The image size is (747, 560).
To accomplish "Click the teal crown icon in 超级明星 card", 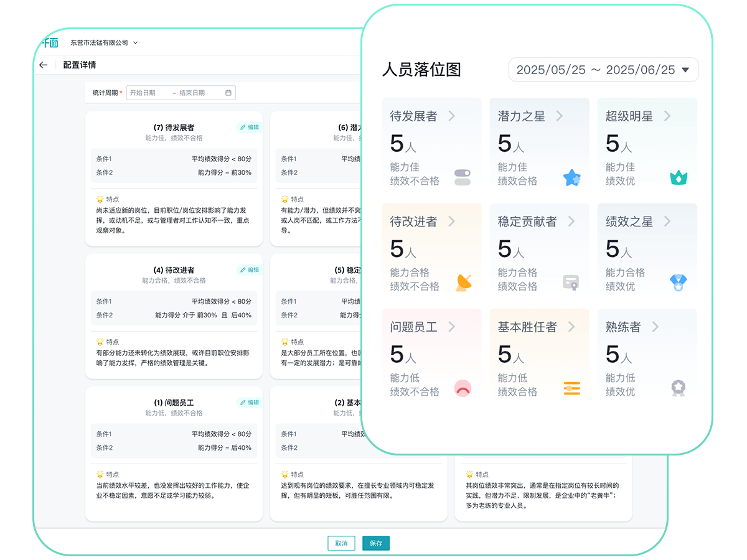I will (x=678, y=178).
